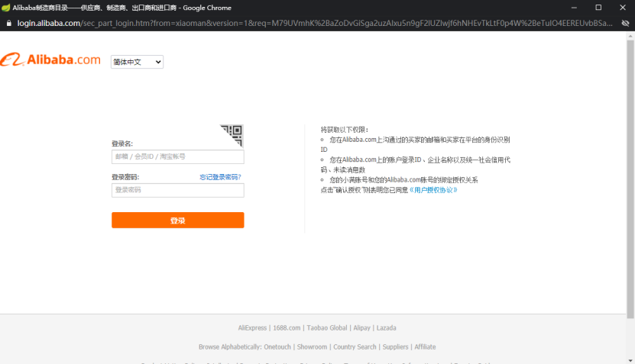Click the scrollbar up arrow
This screenshot has height=364, width=635.
click(x=630, y=36)
